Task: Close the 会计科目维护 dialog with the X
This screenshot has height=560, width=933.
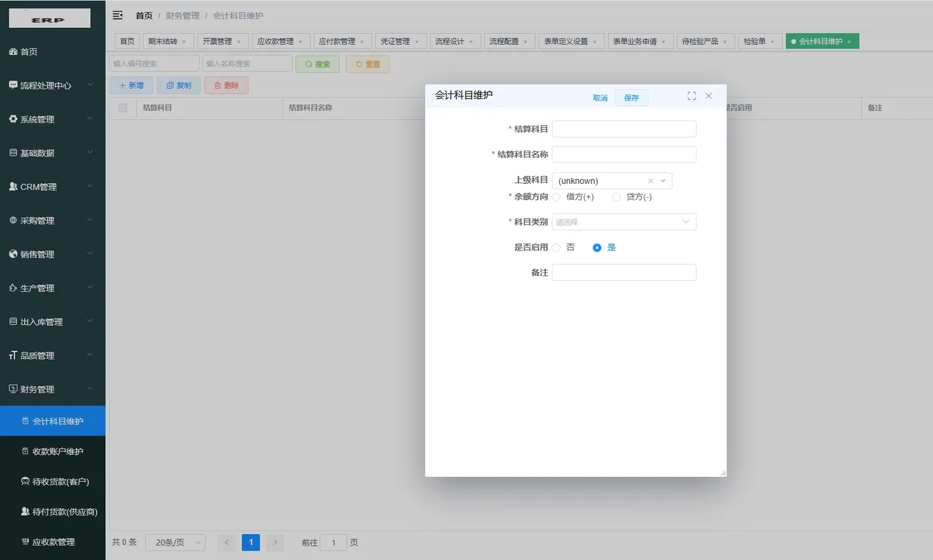Action: [x=708, y=96]
